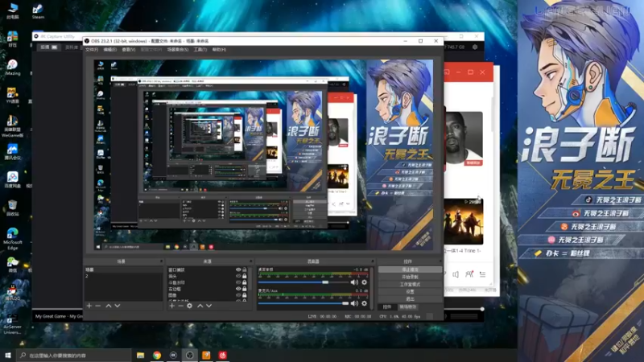The image size is (644, 362).
Task: Click the 工作室模式 button
Action: click(x=410, y=285)
